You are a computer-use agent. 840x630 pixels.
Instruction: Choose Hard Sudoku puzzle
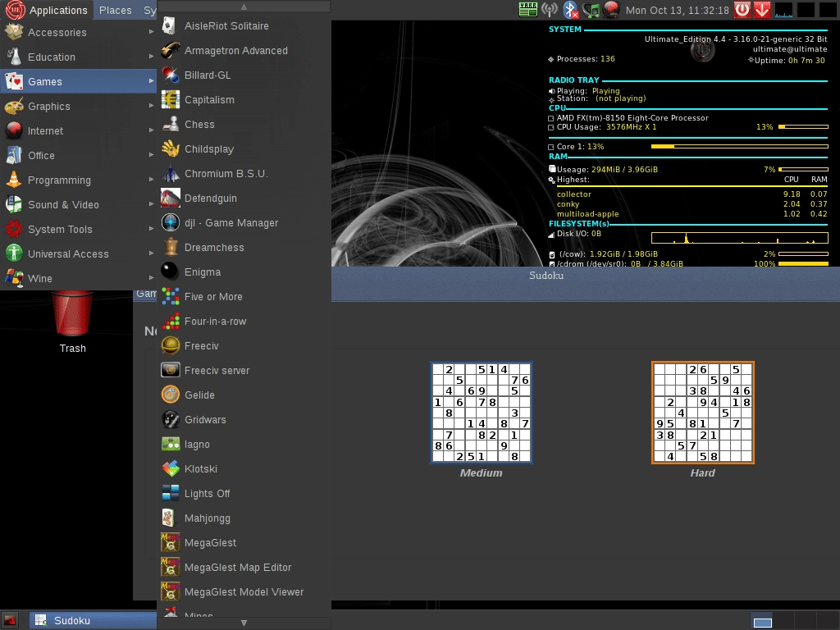(703, 412)
